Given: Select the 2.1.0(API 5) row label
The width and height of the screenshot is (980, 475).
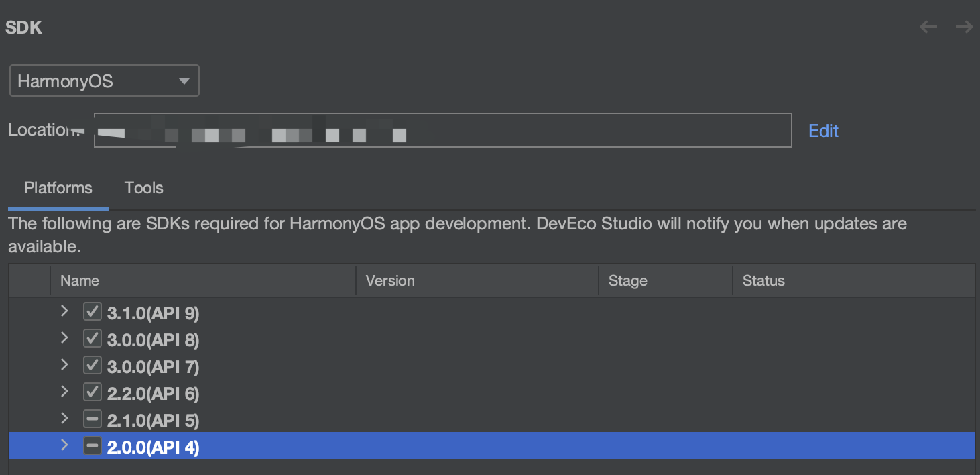Looking at the screenshot, I should click(x=154, y=421).
